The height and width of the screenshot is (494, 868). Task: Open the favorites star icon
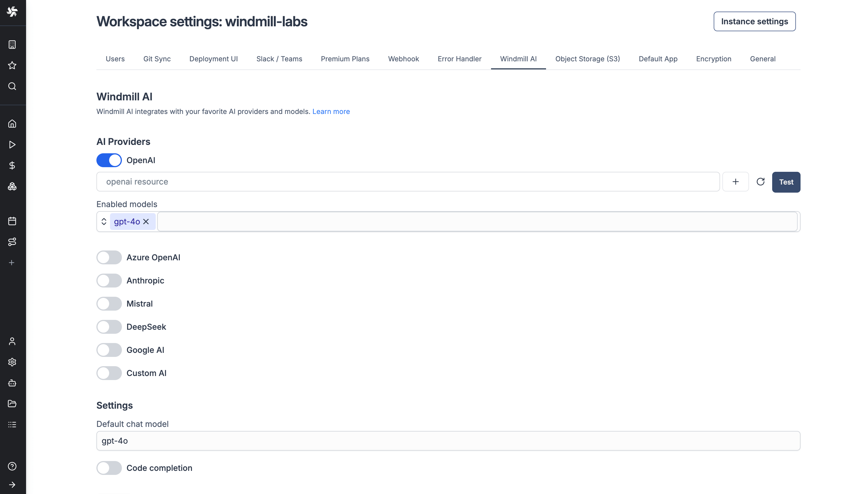[x=12, y=65]
